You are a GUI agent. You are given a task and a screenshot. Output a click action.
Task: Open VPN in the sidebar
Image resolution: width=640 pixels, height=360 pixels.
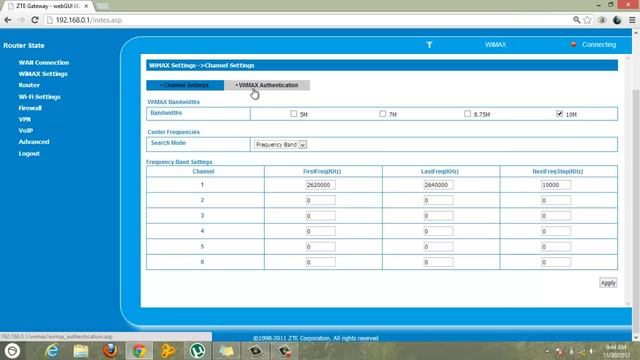click(24, 119)
